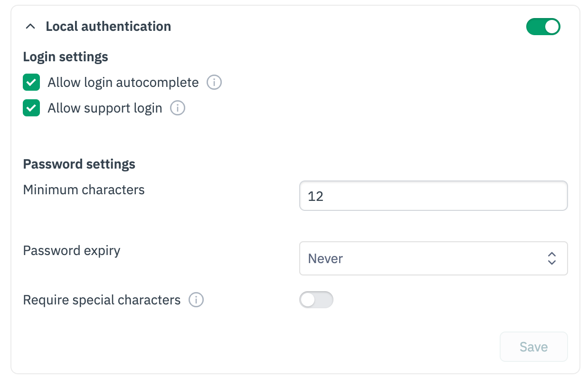Enable Require special characters toggle
Screen dimensions: 588x379
tap(316, 300)
